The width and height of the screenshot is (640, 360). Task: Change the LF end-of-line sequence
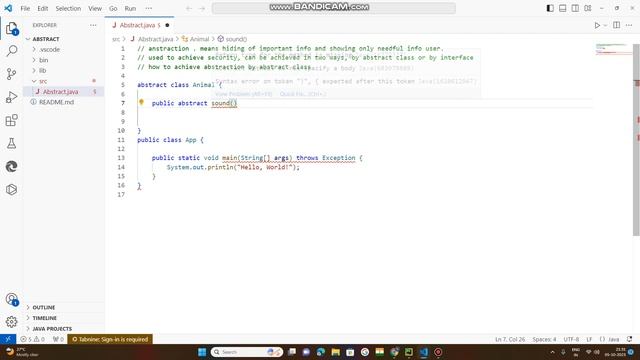(589, 339)
